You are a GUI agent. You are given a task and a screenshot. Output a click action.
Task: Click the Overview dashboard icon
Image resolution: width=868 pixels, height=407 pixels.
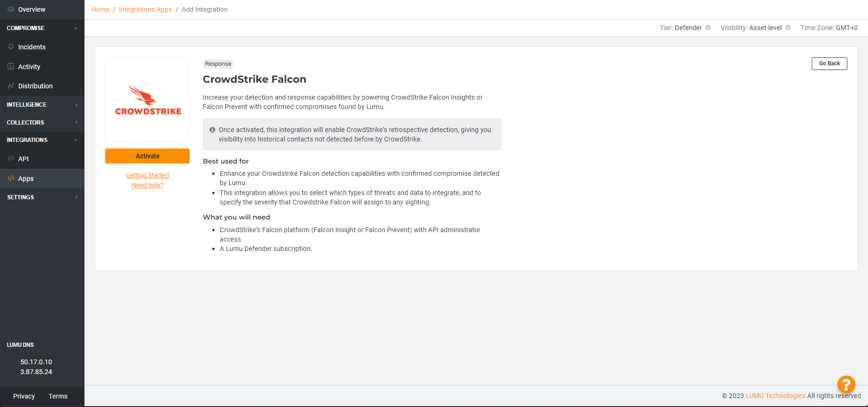11,9
